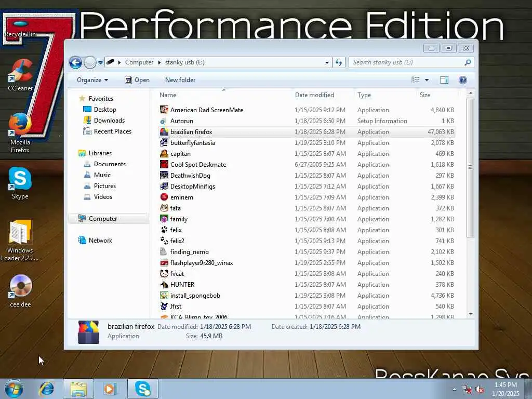Select the Autorun setup information icon
Viewport: 532px width, 399px height.
coord(164,121)
